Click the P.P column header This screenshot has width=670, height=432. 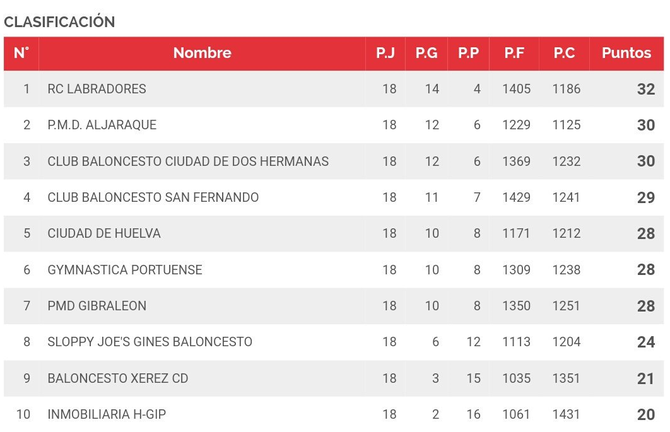468,53
